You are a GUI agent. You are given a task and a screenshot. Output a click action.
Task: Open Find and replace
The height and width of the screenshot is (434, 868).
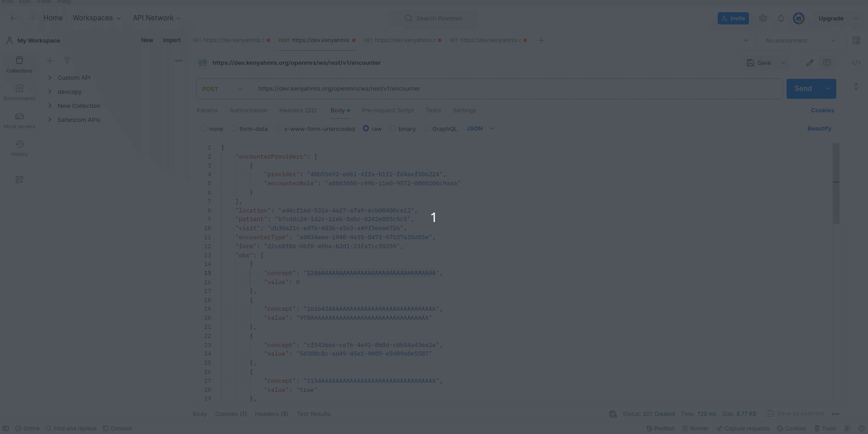71,429
